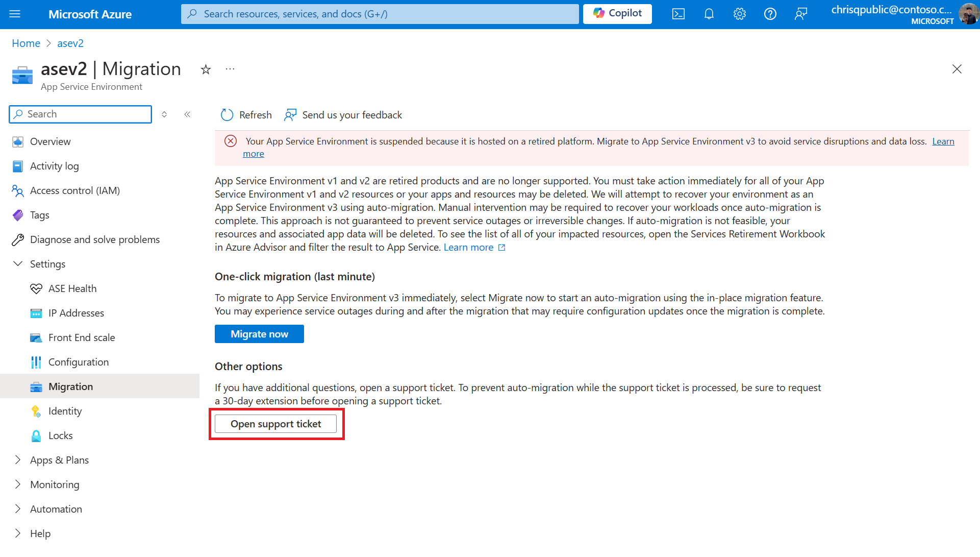980x557 pixels.
Task: Click the Refresh icon at top
Action: [x=227, y=114]
